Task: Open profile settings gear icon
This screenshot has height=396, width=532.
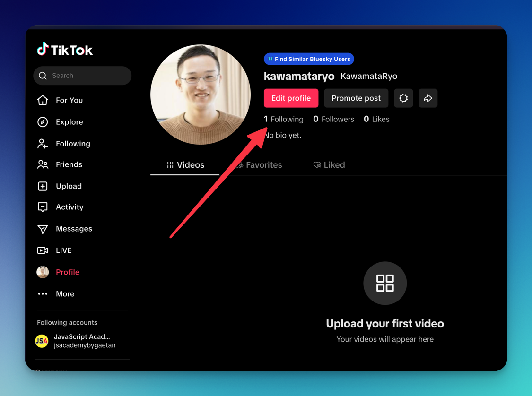Action: pos(403,98)
